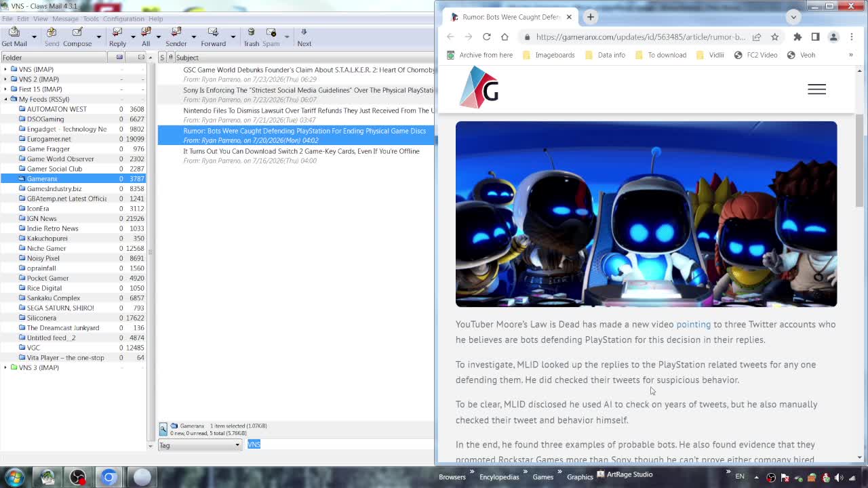Click the browser Back arrow

pyautogui.click(x=450, y=37)
